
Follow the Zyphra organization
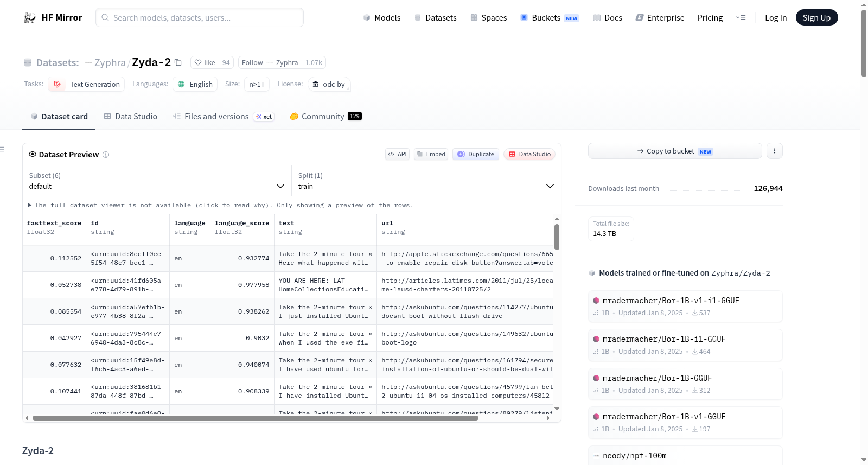point(252,62)
